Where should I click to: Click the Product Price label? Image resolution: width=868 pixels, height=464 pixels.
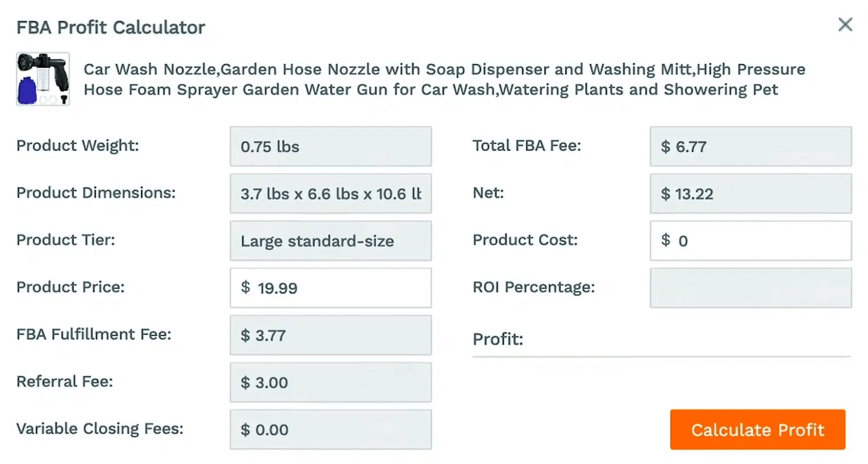click(x=71, y=287)
